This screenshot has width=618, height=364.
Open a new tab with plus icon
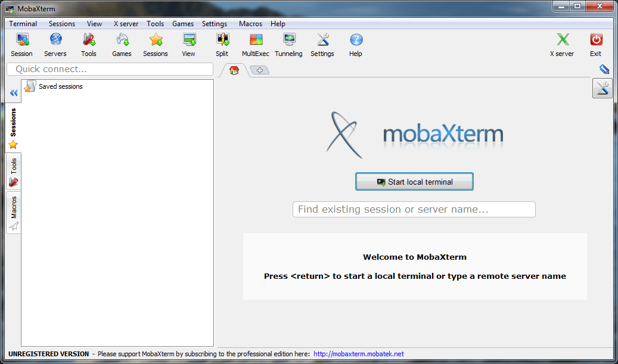[259, 70]
